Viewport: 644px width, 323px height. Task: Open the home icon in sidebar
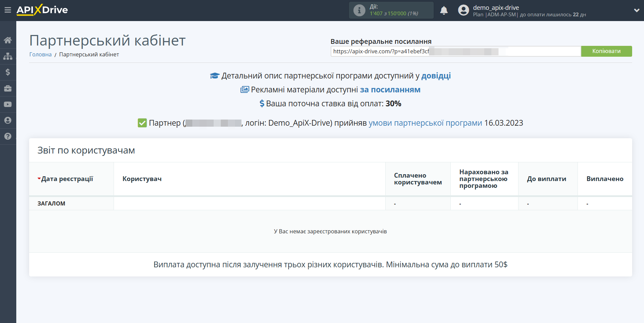8,40
